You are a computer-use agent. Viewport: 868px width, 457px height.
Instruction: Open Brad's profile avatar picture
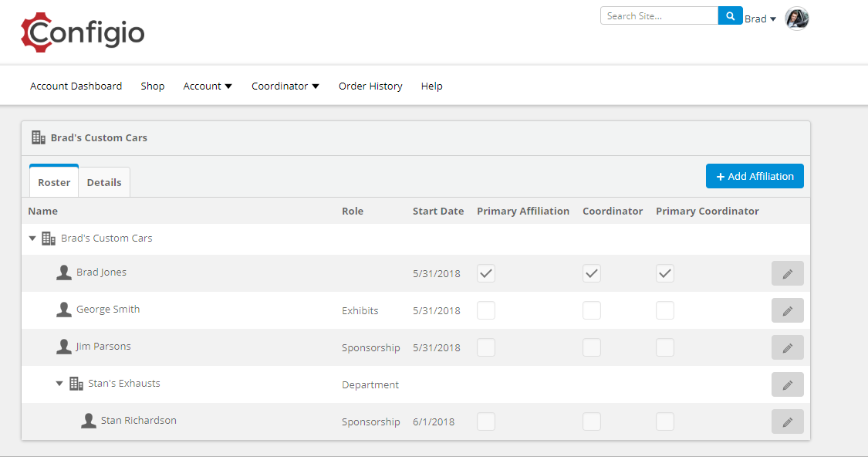point(796,18)
